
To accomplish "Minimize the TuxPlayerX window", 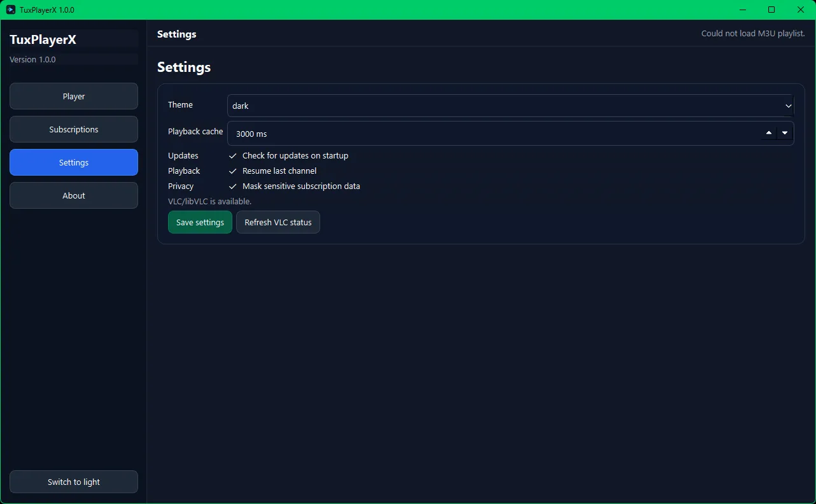I will [743, 10].
